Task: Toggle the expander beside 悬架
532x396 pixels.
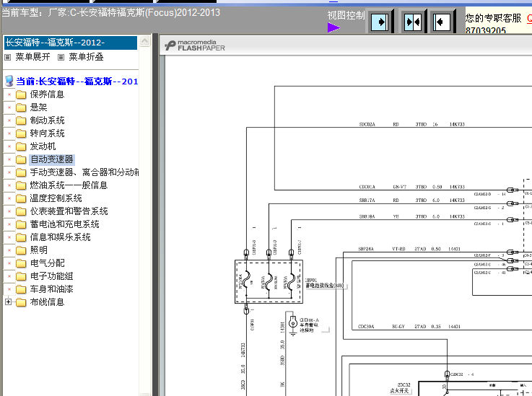Action: coord(9,107)
